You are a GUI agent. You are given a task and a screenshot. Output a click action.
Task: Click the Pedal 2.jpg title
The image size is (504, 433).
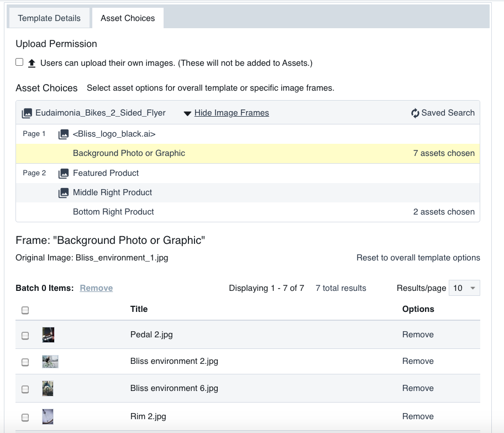151,335
